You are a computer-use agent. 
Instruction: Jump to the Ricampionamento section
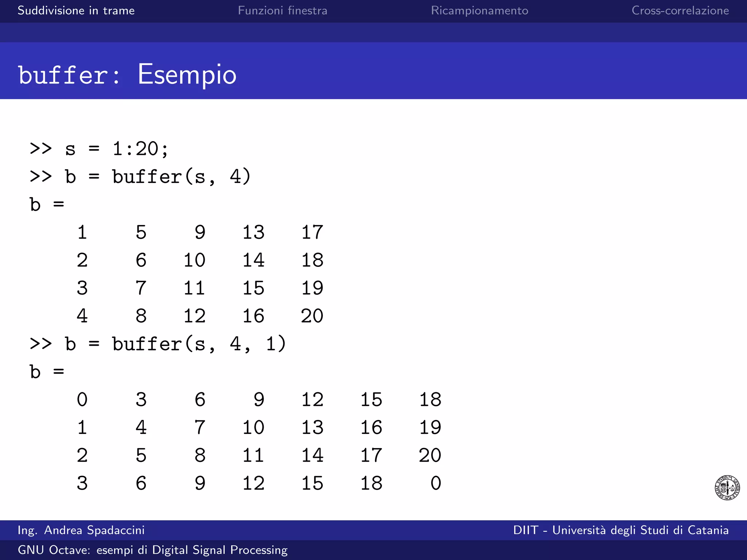click(479, 11)
